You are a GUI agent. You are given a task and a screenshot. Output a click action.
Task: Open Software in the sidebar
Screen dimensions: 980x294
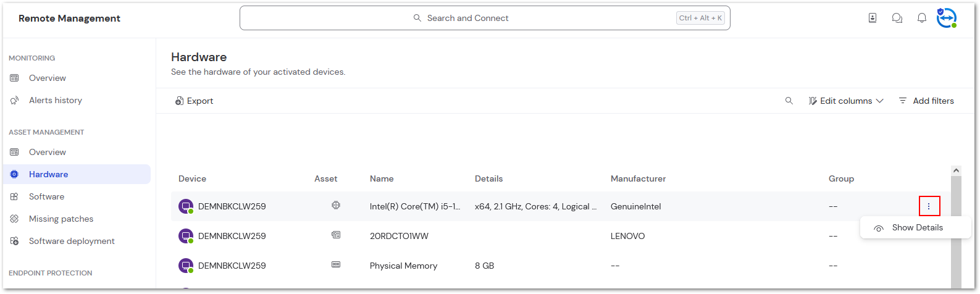click(x=46, y=196)
